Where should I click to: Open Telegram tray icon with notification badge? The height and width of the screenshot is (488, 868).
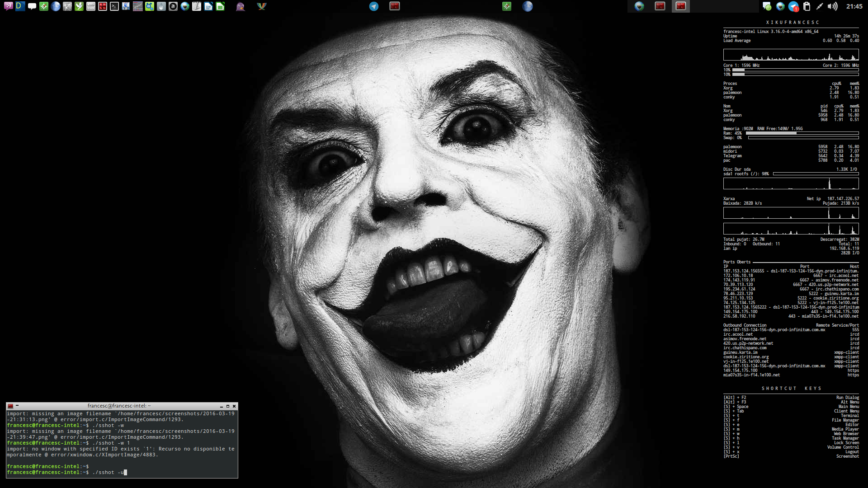click(793, 6)
